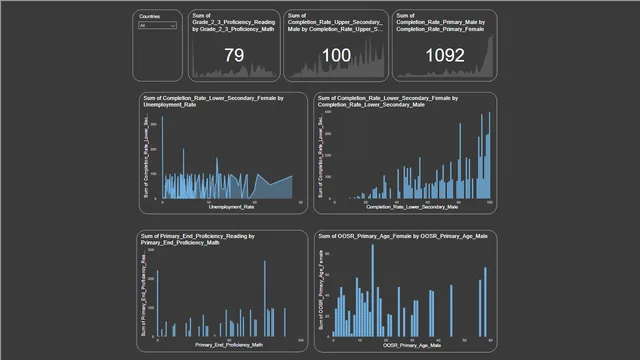Click OOSR_Primary_Age_Female chart title
The height and width of the screenshot is (360, 640).
pyautogui.click(x=403, y=236)
